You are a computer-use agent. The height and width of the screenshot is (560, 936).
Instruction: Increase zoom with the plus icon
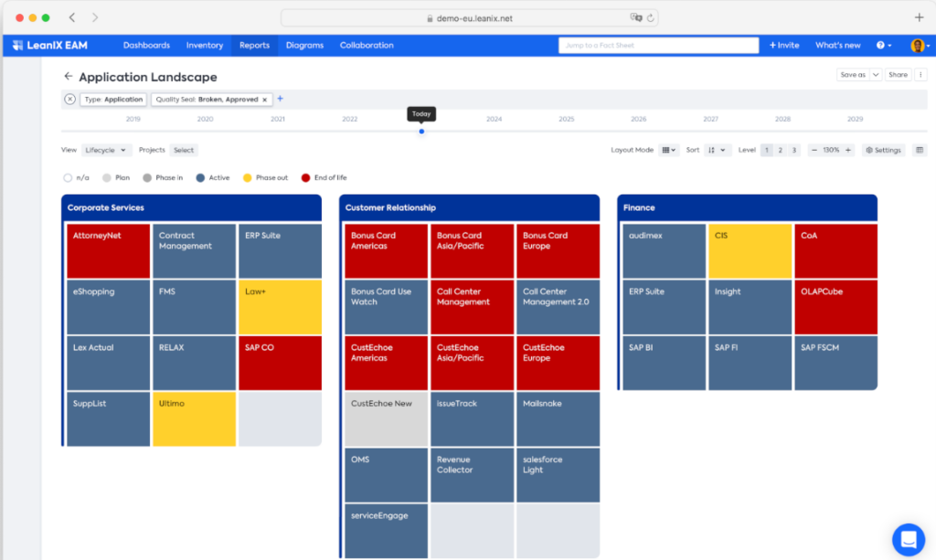[x=847, y=151]
